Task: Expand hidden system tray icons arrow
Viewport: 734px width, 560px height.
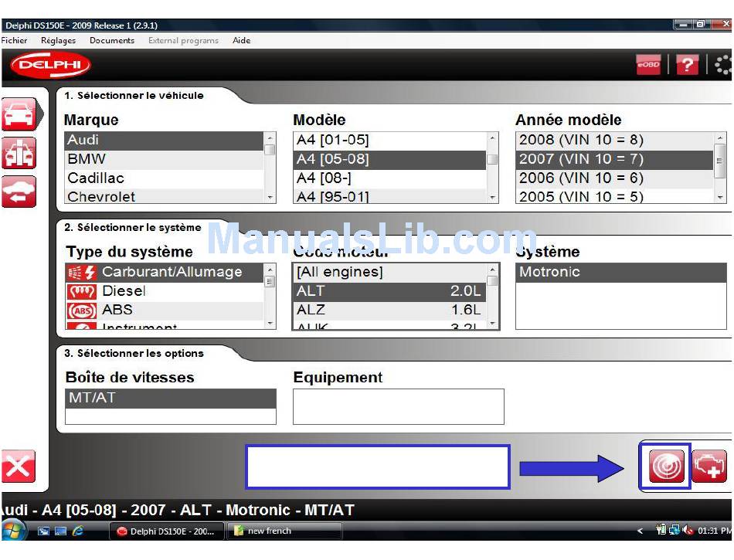Action: coord(640,531)
